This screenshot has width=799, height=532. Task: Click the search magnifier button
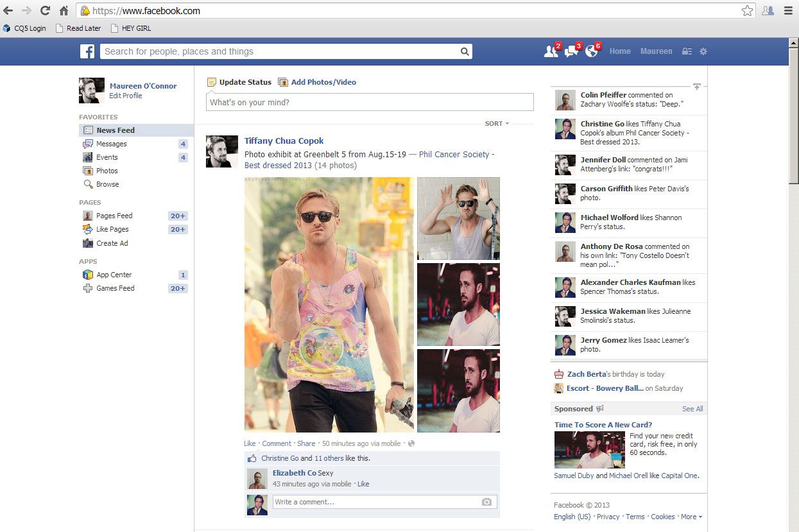click(464, 52)
